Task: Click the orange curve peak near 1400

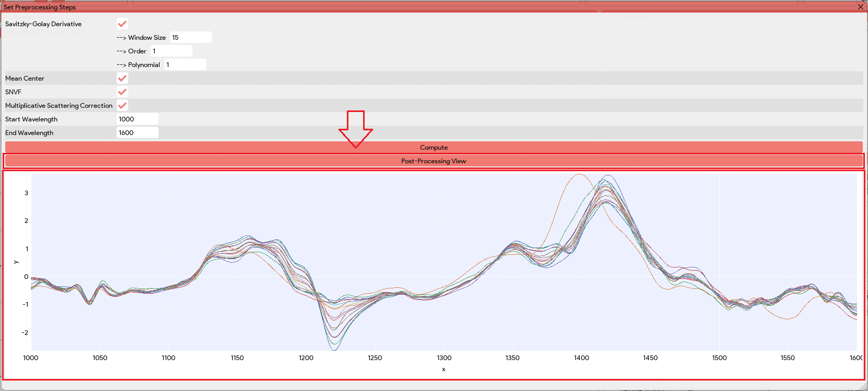Action: click(x=579, y=175)
